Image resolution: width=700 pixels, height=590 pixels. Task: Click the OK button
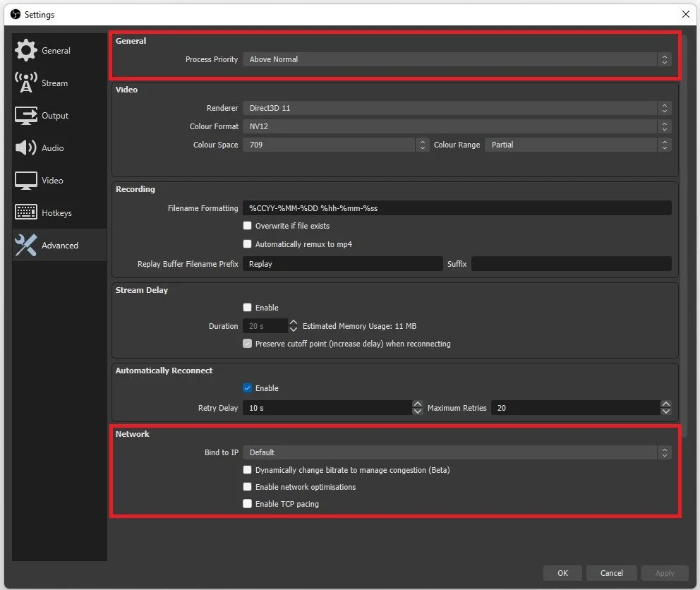562,572
